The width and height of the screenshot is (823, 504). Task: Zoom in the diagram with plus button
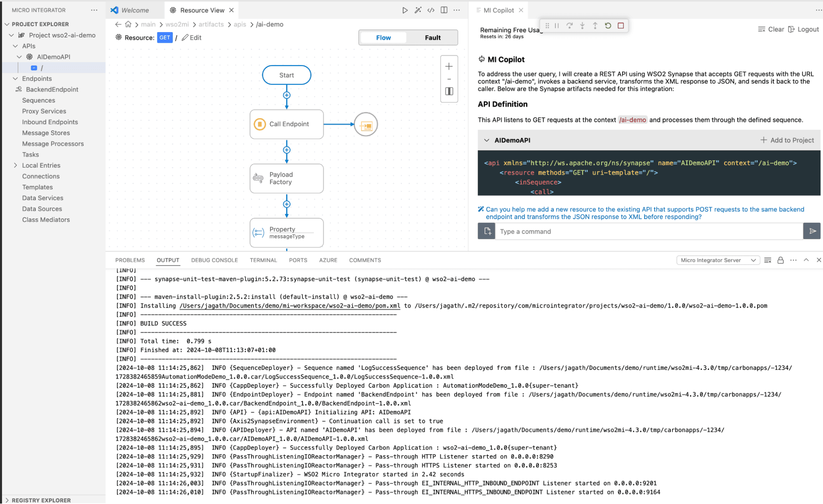coord(449,66)
